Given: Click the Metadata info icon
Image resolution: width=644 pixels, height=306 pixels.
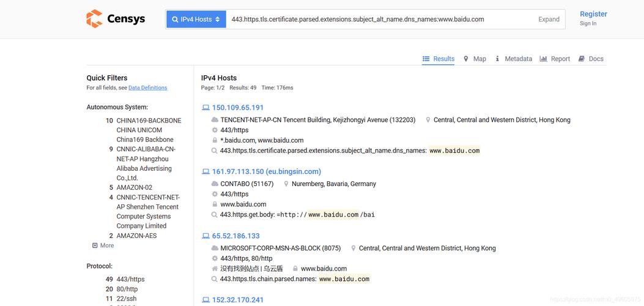Looking at the screenshot, I should click(x=497, y=59).
